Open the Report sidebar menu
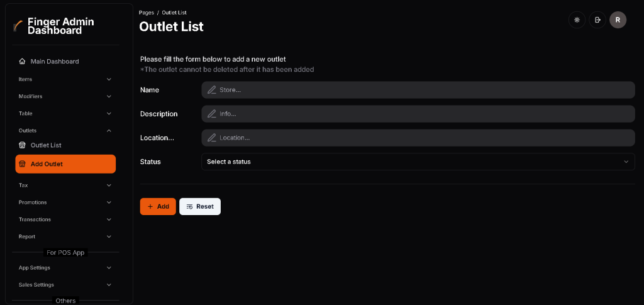 coord(65,236)
